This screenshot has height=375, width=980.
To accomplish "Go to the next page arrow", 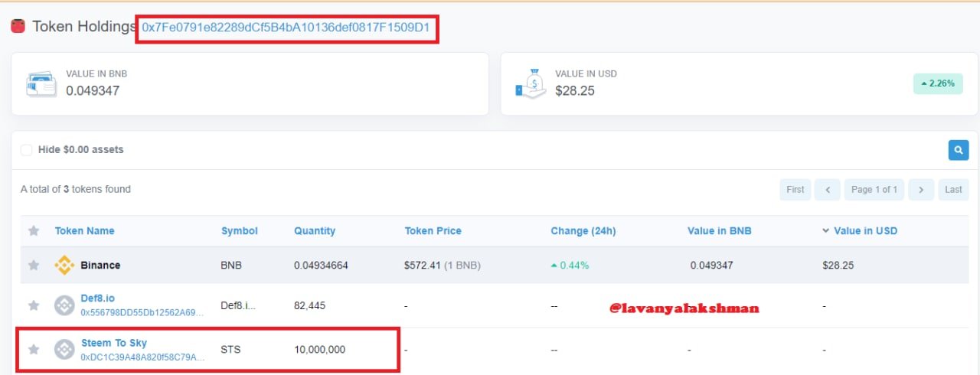I will [922, 190].
